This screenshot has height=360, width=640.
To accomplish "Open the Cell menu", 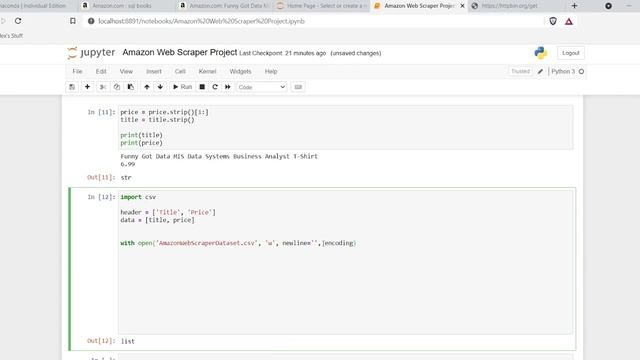I will click(180, 71).
